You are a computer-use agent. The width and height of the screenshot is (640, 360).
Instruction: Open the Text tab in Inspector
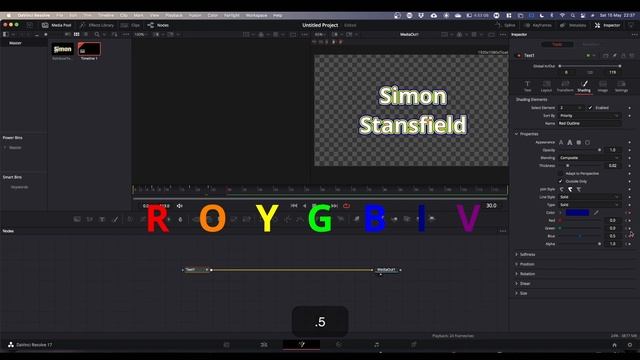click(x=527, y=86)
